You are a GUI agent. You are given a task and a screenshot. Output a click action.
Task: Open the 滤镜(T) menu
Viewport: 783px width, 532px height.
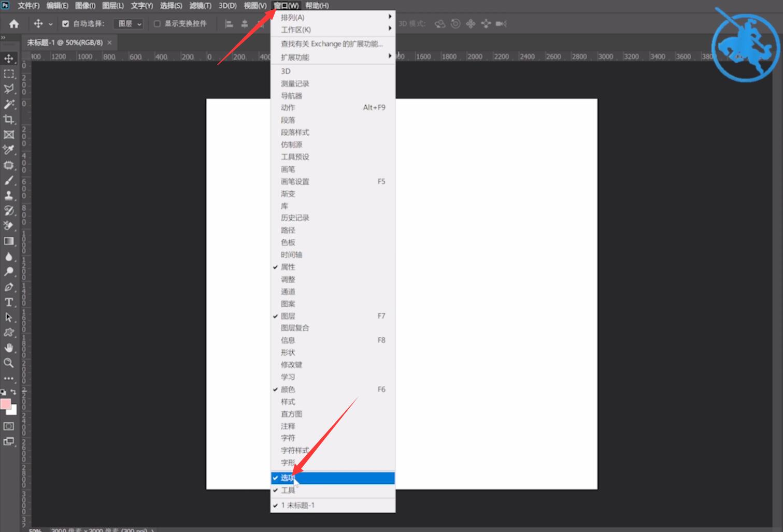pos(200,6)
